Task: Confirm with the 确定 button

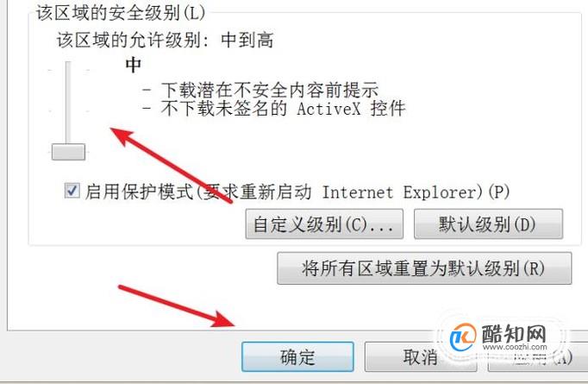Action: point(297,356)
